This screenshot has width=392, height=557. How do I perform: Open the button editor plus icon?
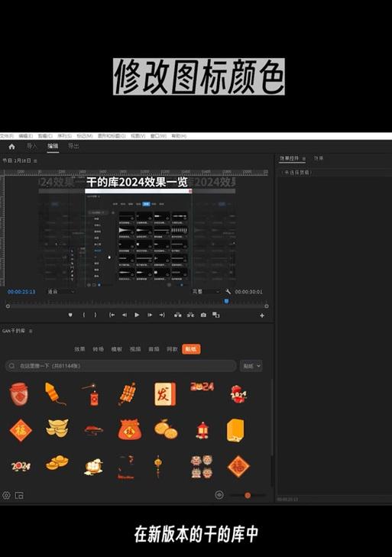coord(262,316)
